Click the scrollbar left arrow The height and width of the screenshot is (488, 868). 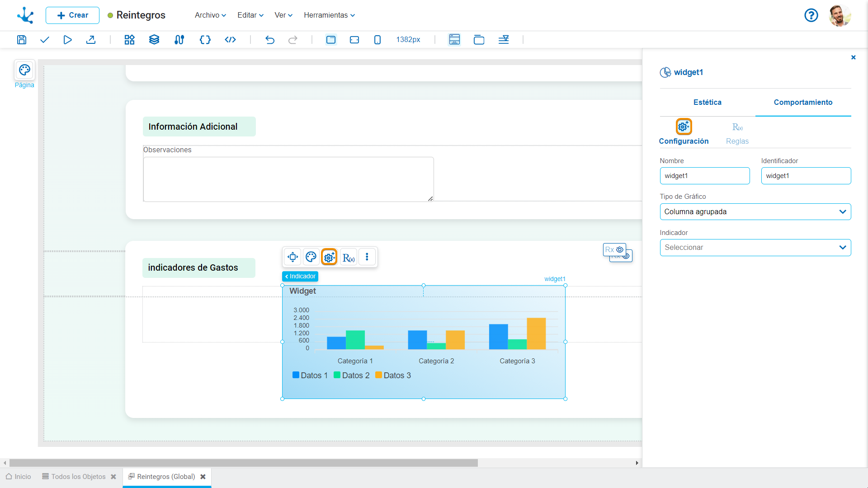pos(5,463)
